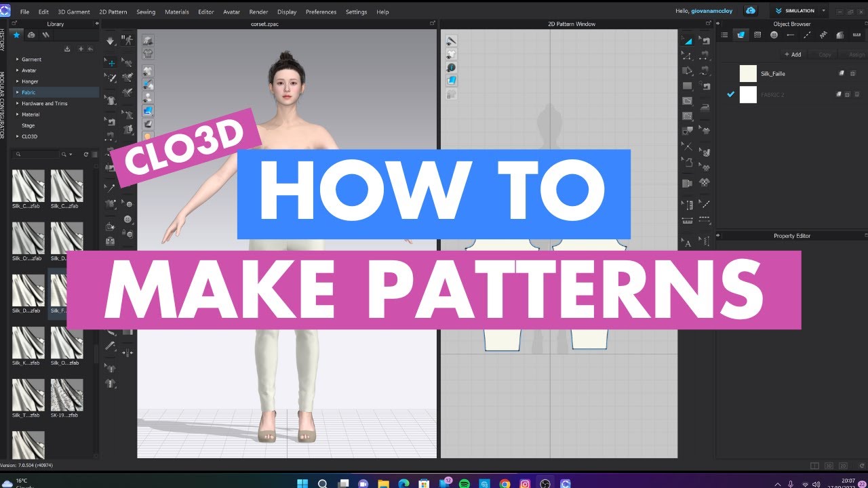The height and width of the screenshot is (488, 868).
Task: Open the Materials menu
Action: coord(177,12)
